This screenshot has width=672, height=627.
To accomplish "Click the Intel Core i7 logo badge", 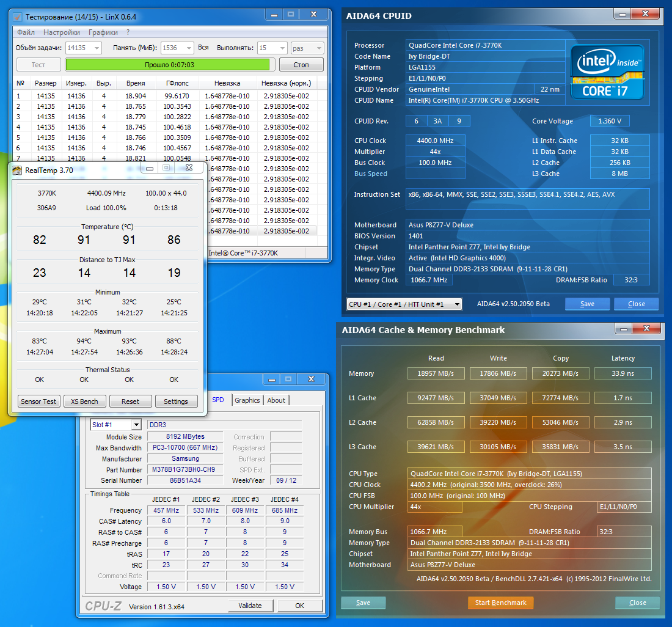I will click(x=607, y=71).
